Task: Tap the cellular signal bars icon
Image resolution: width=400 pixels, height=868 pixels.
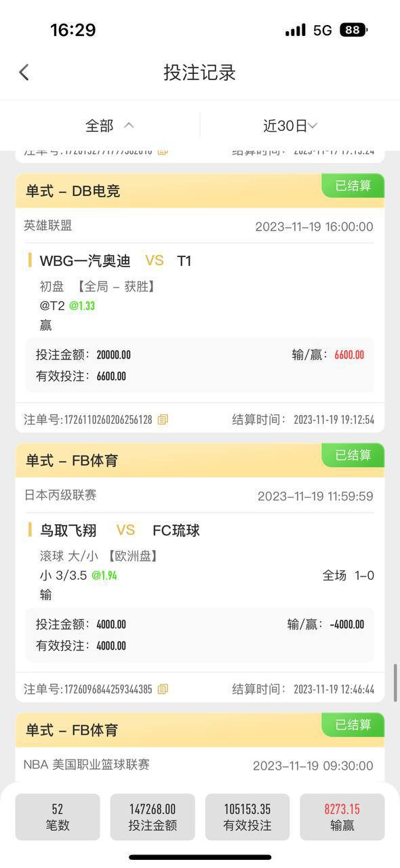Action: (295, 30)
